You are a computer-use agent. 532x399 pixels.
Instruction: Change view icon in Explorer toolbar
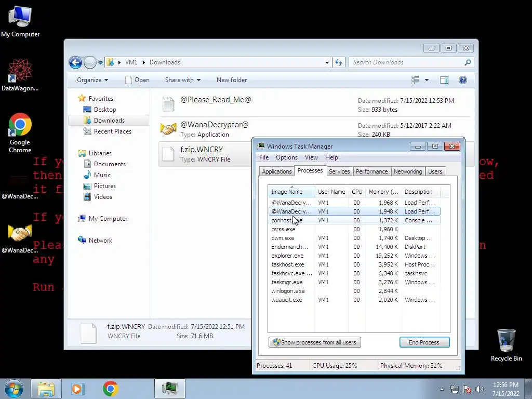click(415, 80)
